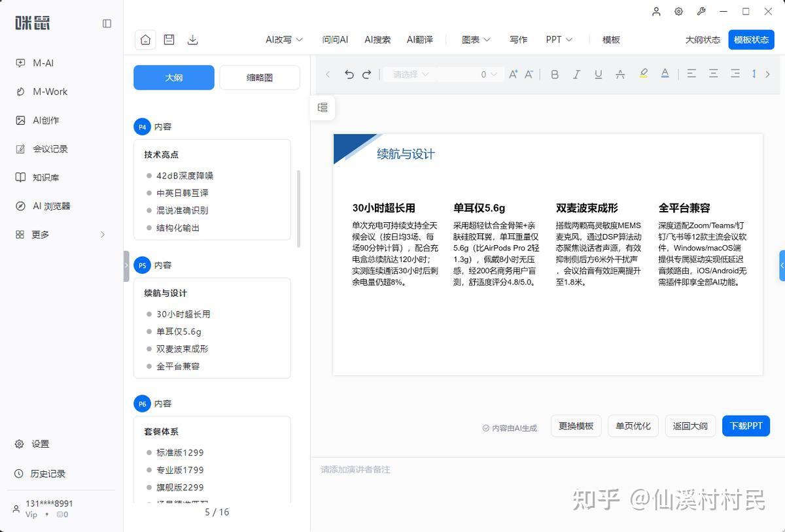Collapse the left sidebar with the panel icon
Viewport: 785px width, 532px height.
click(x=107, y=24)
